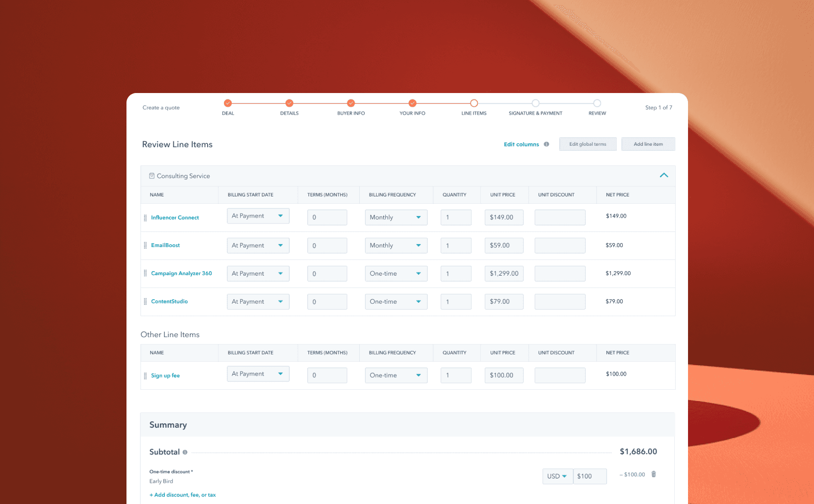Viewport: 814px width, 504px height.
Task: Jump to the Review step
Action: [x=597, y=103]
